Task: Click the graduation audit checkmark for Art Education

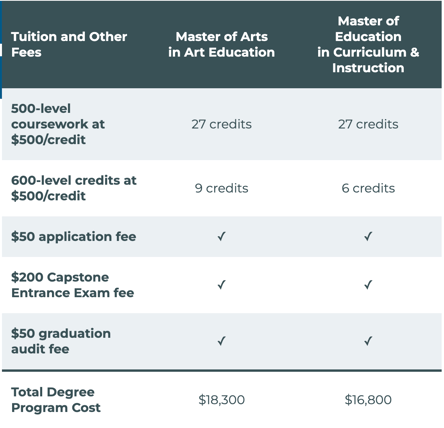Action: tap(221, 341)
